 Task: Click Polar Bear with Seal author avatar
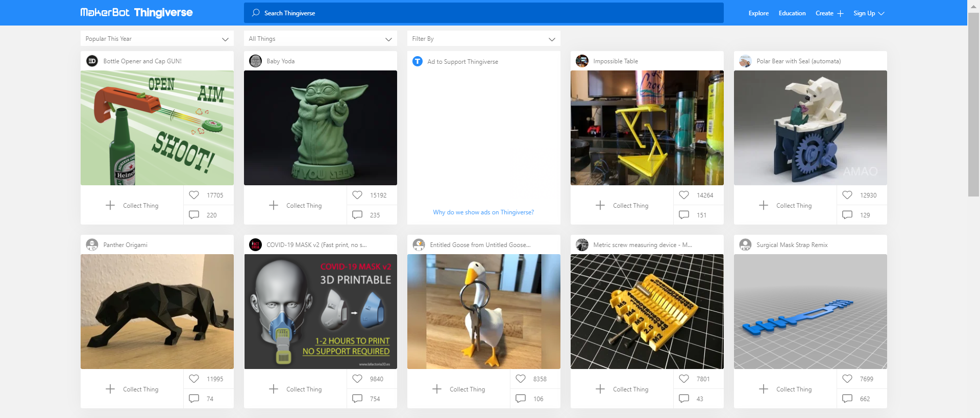(745, 61)
